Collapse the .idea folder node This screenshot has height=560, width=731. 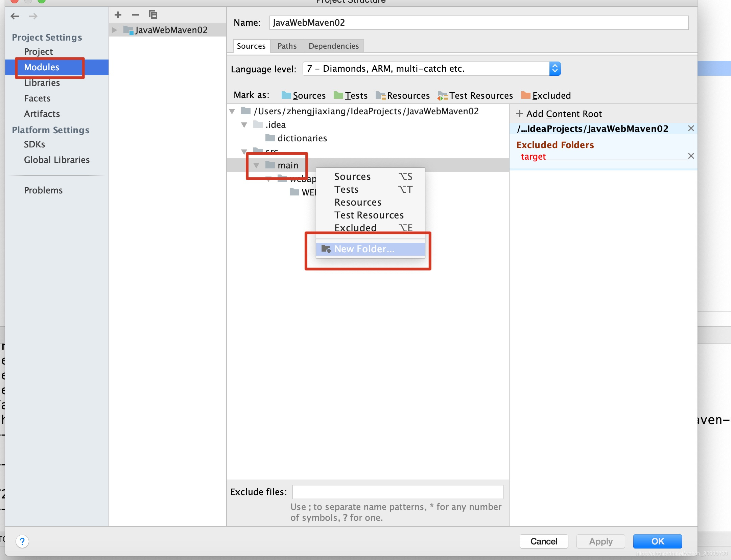(244, 125)
